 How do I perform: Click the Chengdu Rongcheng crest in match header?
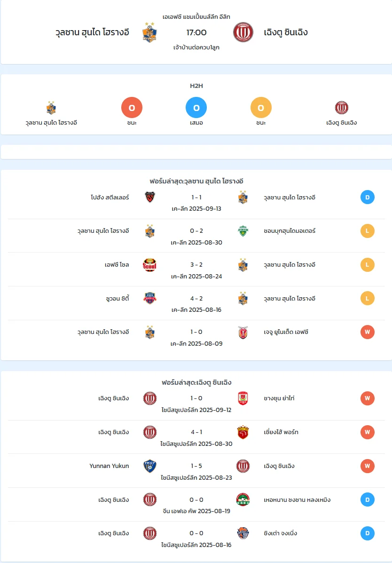click(243, 32)
